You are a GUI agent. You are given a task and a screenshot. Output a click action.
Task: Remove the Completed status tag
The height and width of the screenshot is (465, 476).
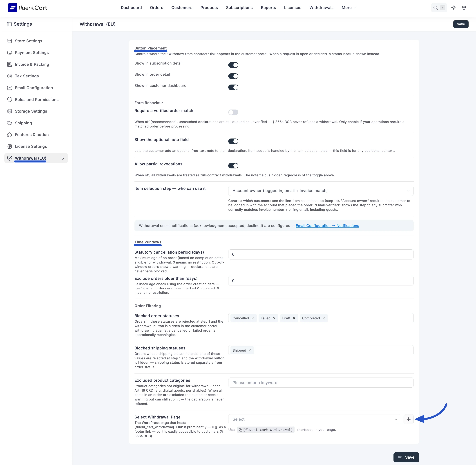(324, 318)
